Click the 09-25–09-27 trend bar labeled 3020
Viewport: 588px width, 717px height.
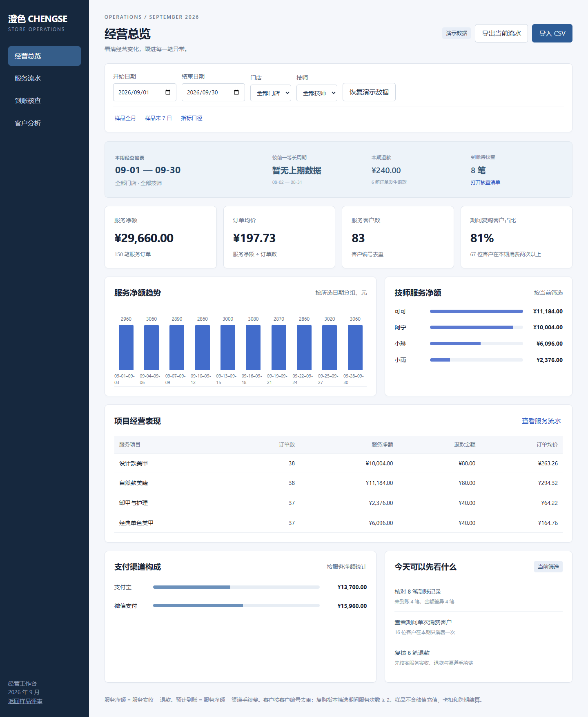[330, 347]
